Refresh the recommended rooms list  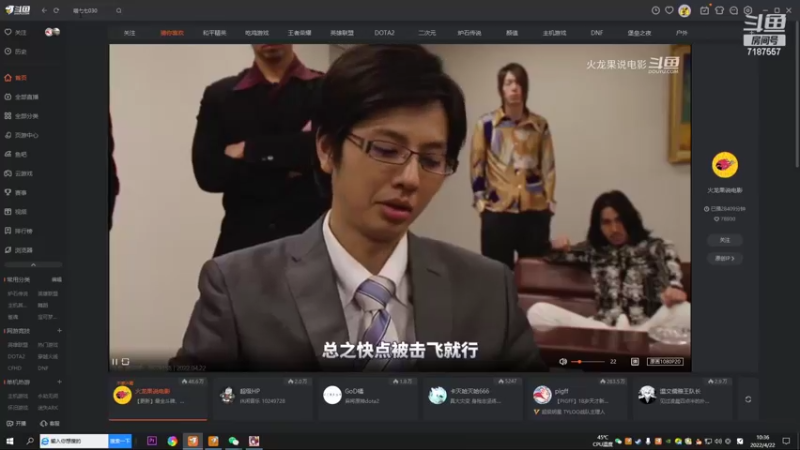748,399
